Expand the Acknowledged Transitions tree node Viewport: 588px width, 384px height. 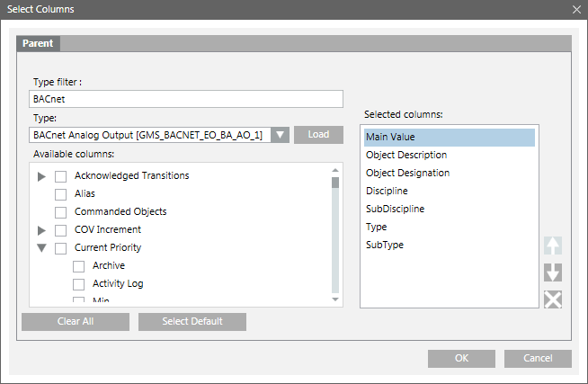pyautogui.click(x=41, y=176)
